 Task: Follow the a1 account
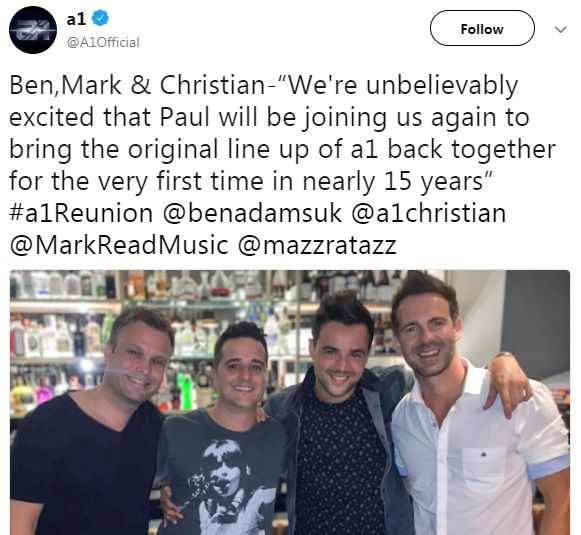[482, 28]
